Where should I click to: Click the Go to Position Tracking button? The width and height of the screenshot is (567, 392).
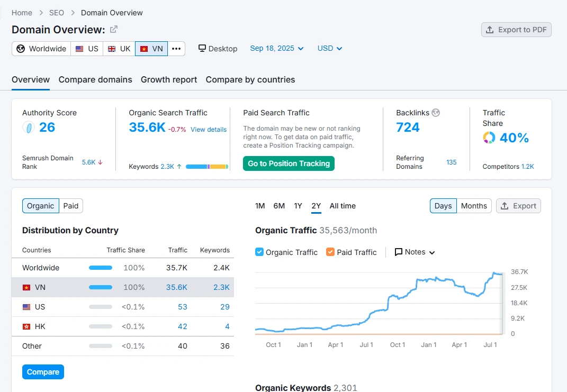pos(289,163)
